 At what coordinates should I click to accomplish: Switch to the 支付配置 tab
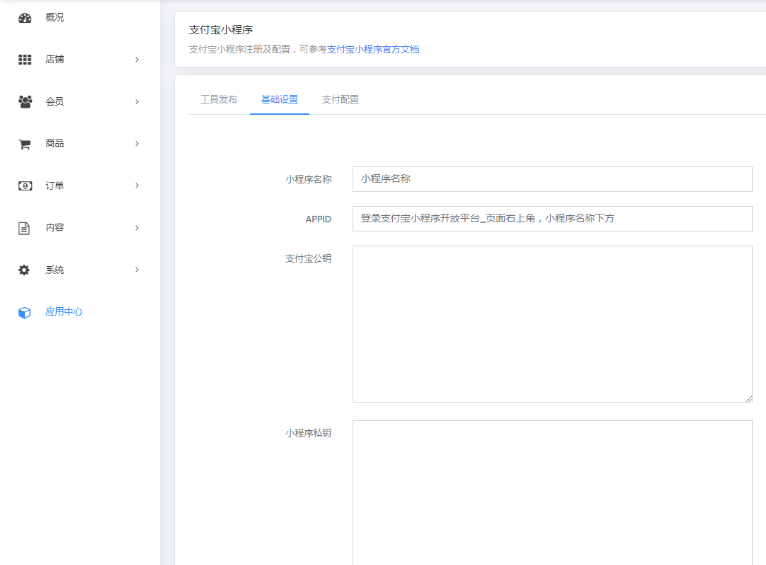click(340, 100)
